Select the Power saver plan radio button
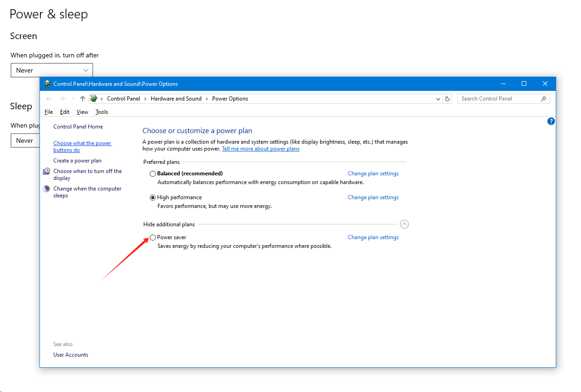This screenshot has width=581, height=392. coord(153,238)
